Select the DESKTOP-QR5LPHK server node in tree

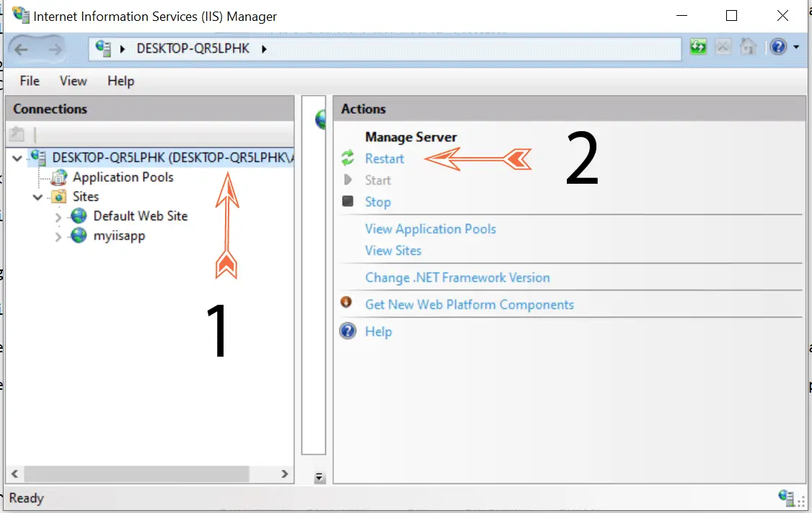pos(172,157)
